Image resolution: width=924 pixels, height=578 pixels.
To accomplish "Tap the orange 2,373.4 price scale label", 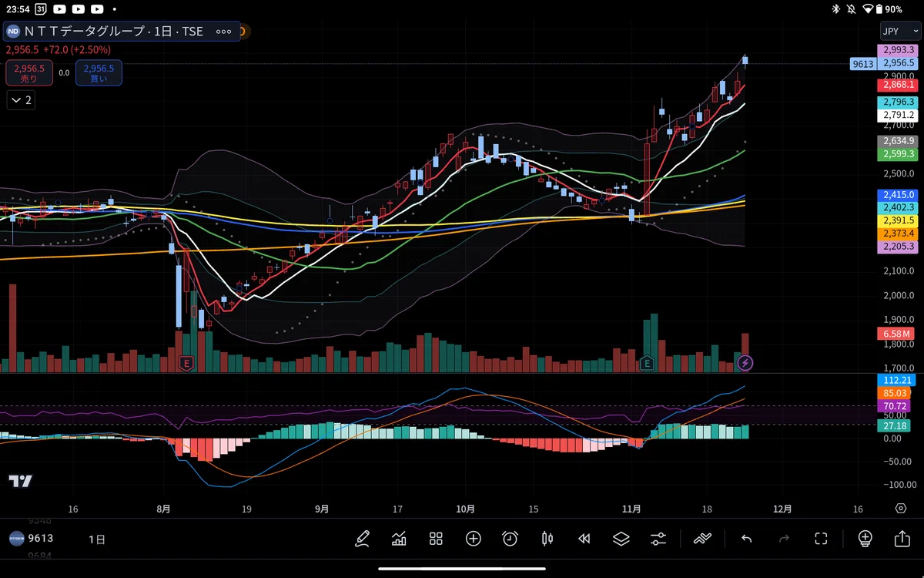I will point(898,234).
